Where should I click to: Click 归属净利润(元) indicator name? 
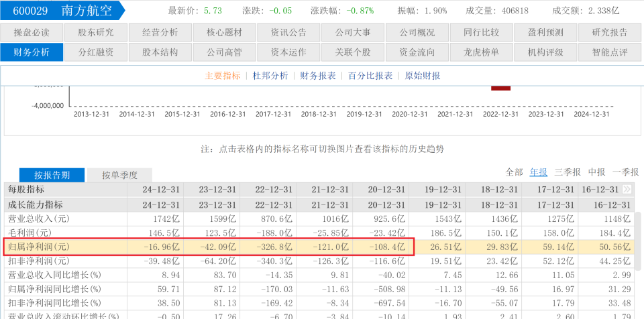click(x=39, y=247)
